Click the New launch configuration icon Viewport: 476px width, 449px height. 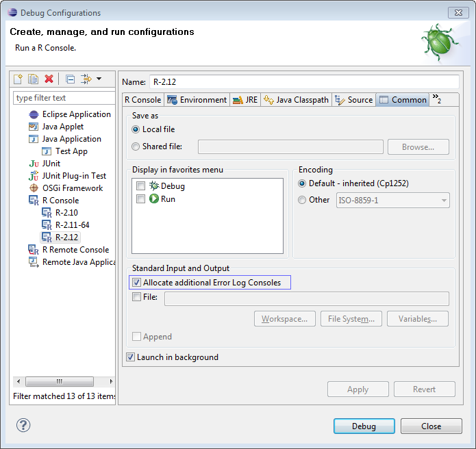coord(18,79)
